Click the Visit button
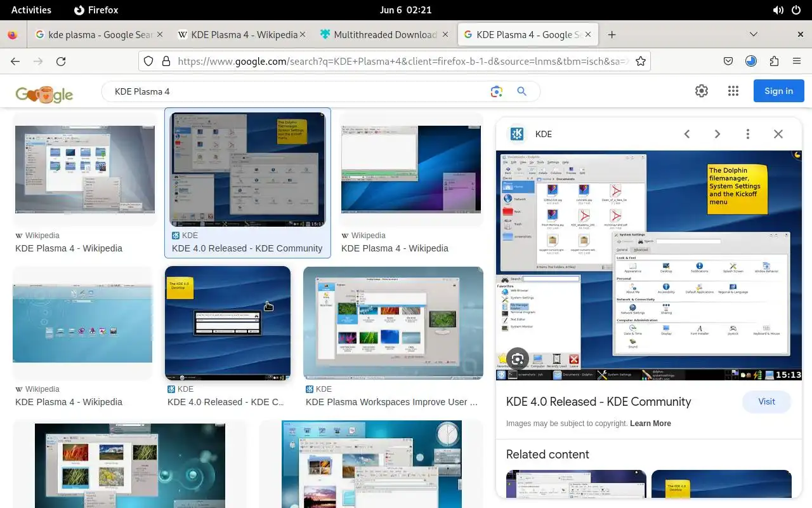This screenshot has height=508, width=812. coord(766,401)
